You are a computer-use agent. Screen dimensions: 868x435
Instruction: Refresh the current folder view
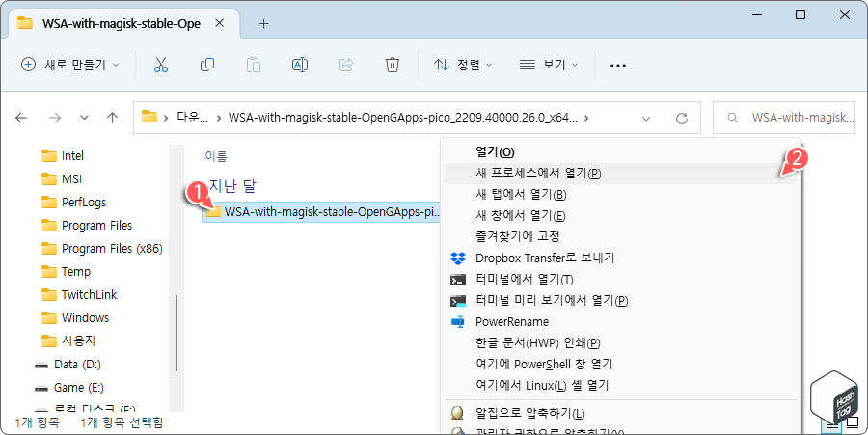click(x=682, y=118)
